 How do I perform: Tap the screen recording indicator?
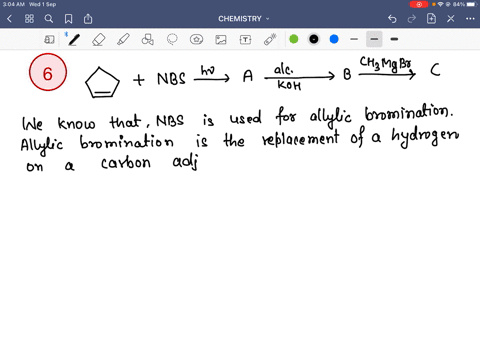(419, 4)
